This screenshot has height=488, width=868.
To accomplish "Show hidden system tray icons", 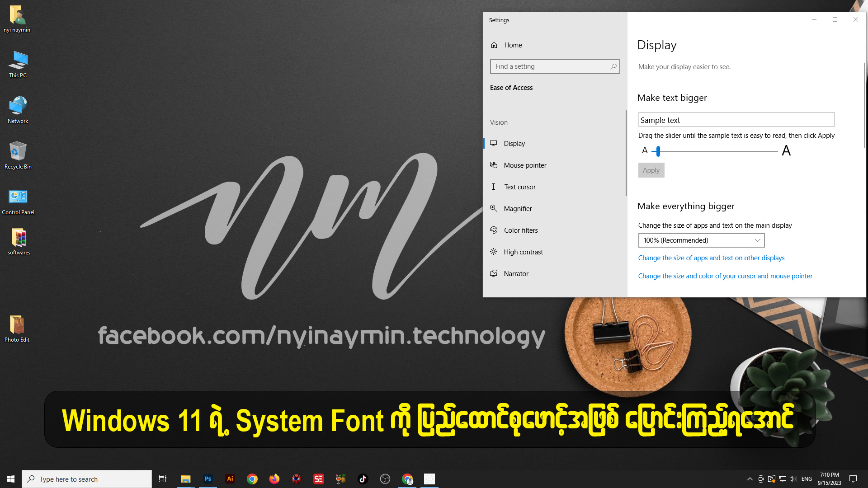I will pyautogui.click(x=750, y=479).
